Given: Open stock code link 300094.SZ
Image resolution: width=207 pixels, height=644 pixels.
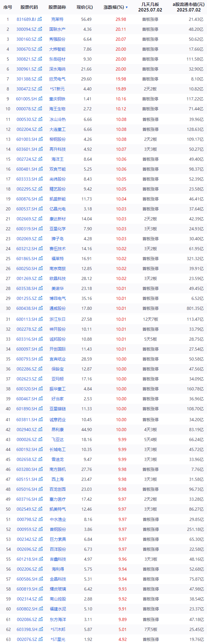Looking at the screenshot, I should coord(26,29).
